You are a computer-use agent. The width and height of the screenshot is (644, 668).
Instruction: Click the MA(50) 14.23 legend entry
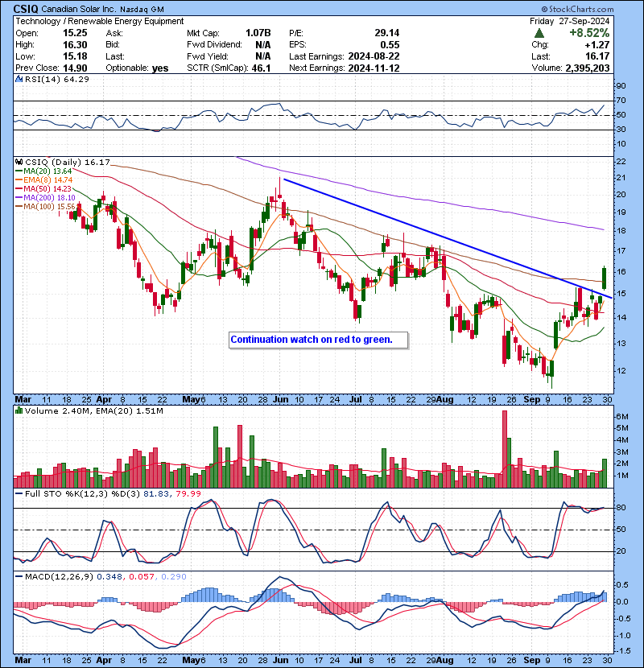43,188
